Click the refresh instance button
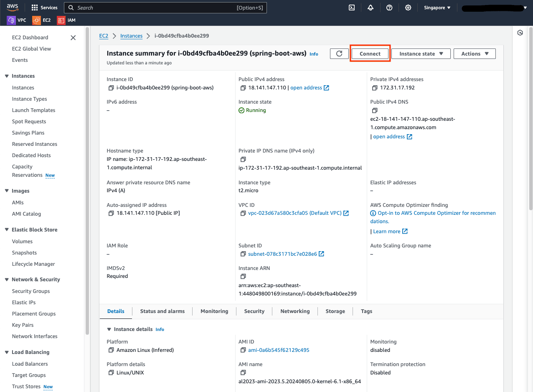The height and width of the screenshot is (392, 533). pyautogui.click(x=339, y=53)
